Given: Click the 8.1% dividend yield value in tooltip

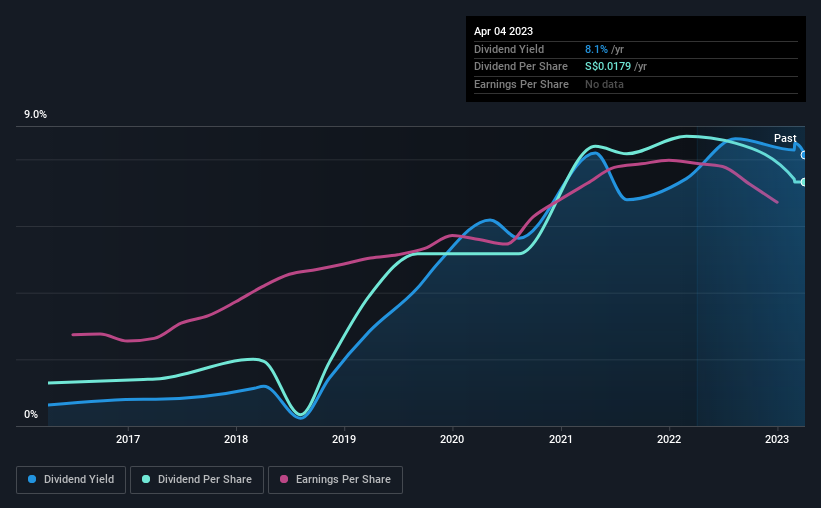Looking at the screenshot, I should click(596, 49).
